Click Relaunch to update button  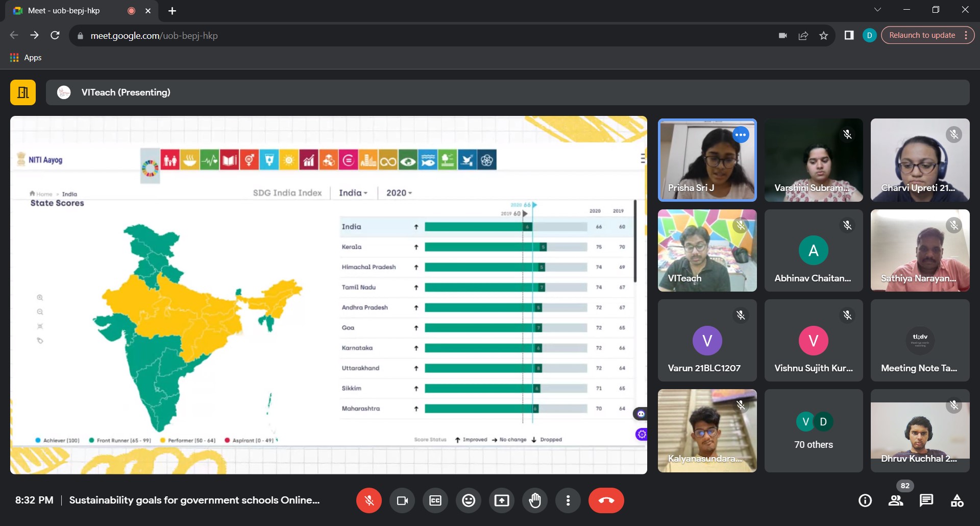click(x=922, y=35)
